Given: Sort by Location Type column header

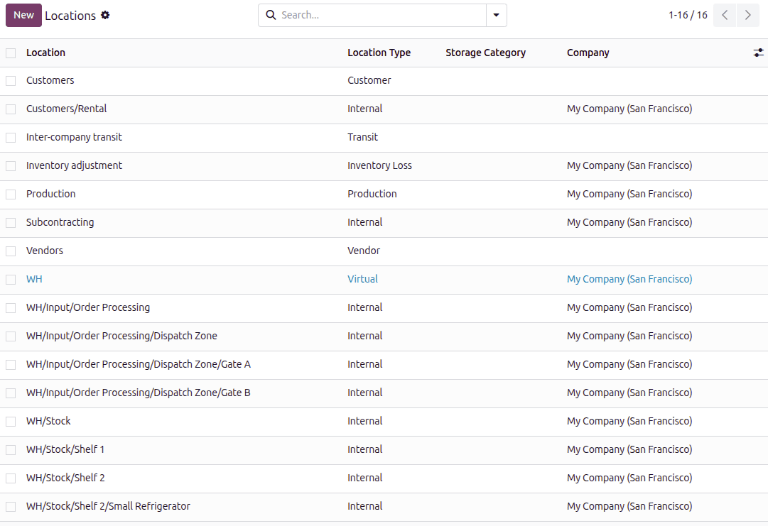Looking at the screenshot, I should (379, 53).
